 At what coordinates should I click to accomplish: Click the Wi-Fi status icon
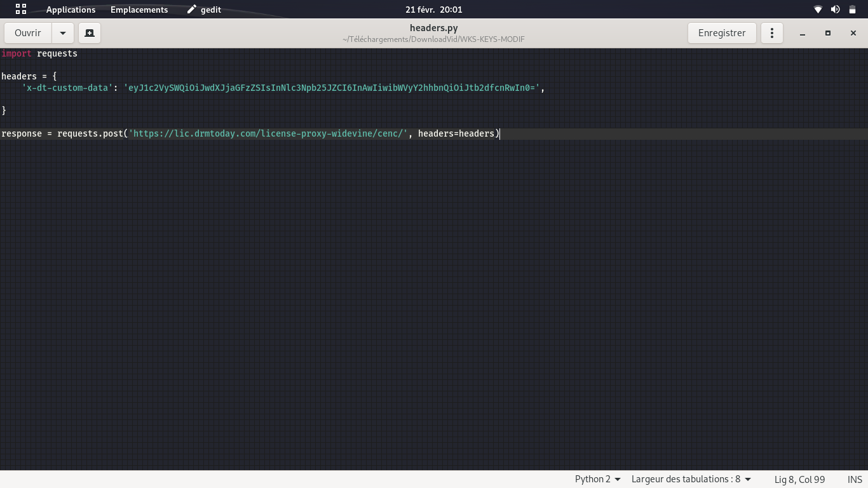coord(818,10)
